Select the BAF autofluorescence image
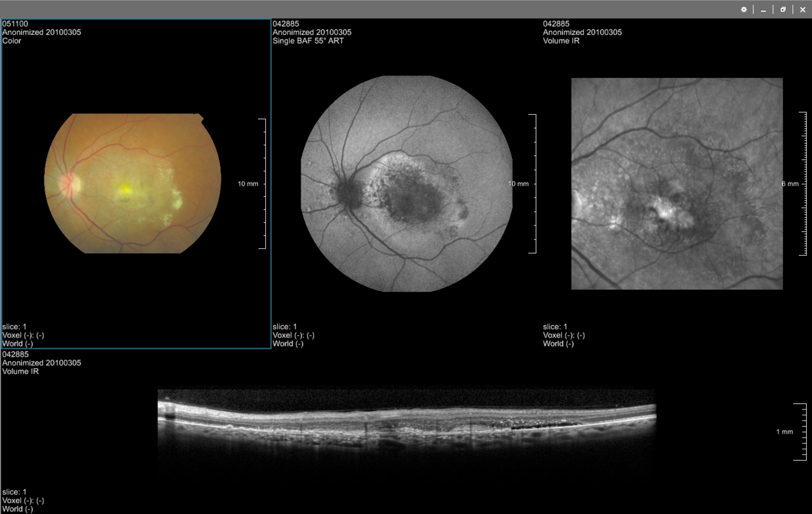The image size is (812, 514). tap(407, 184)
